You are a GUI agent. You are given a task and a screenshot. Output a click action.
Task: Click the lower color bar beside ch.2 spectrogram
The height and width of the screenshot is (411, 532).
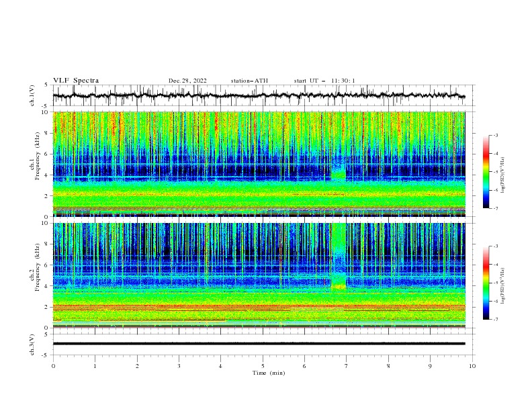click(486, 283)
